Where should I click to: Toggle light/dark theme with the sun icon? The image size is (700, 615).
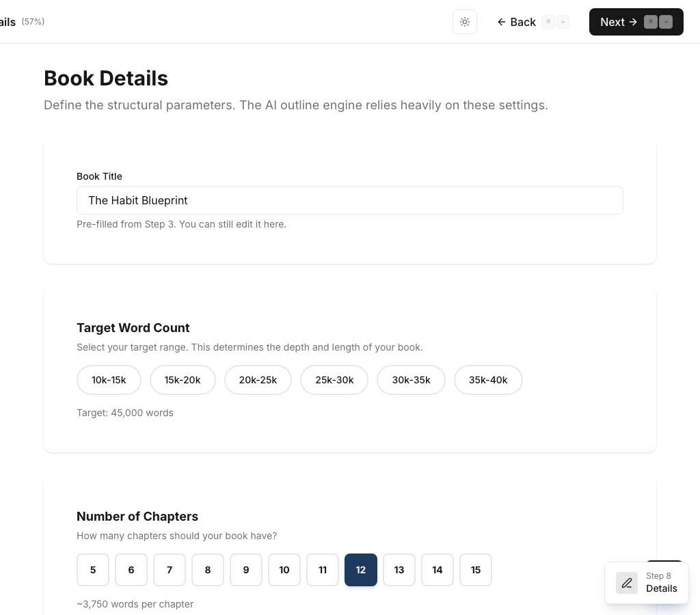(x=465, y=22)
